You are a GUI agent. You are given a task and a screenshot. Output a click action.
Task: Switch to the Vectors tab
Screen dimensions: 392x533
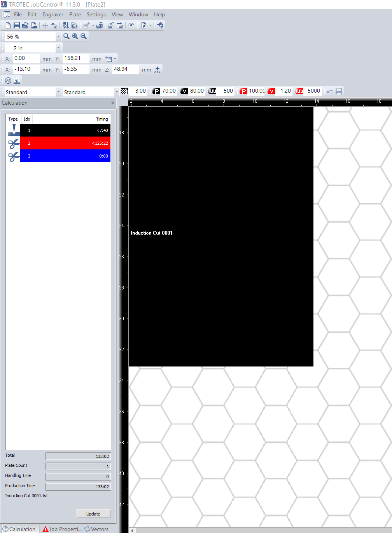click(x=96, y=529)
